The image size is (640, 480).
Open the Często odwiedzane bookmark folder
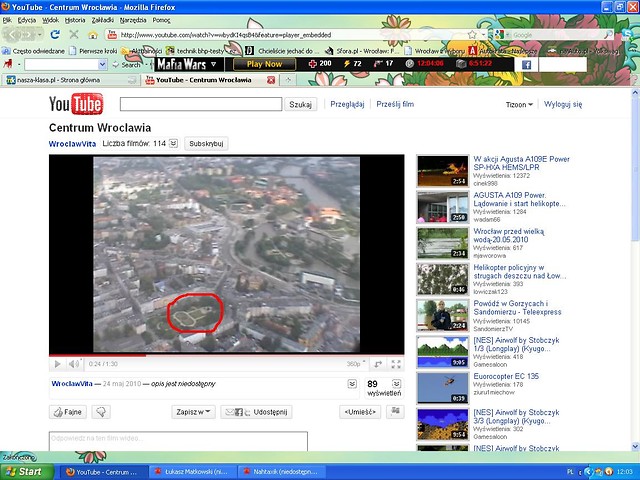coord(33,51)
